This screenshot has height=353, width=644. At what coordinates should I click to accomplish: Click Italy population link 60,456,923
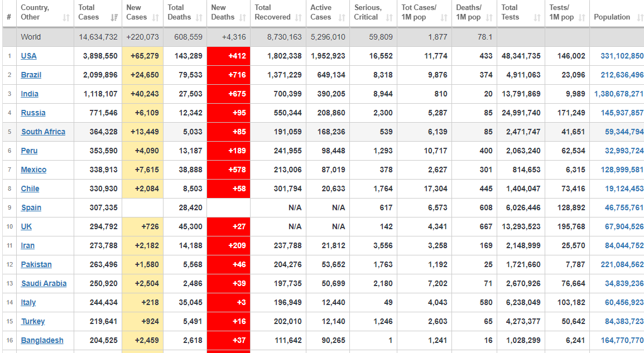coord(624,302)
